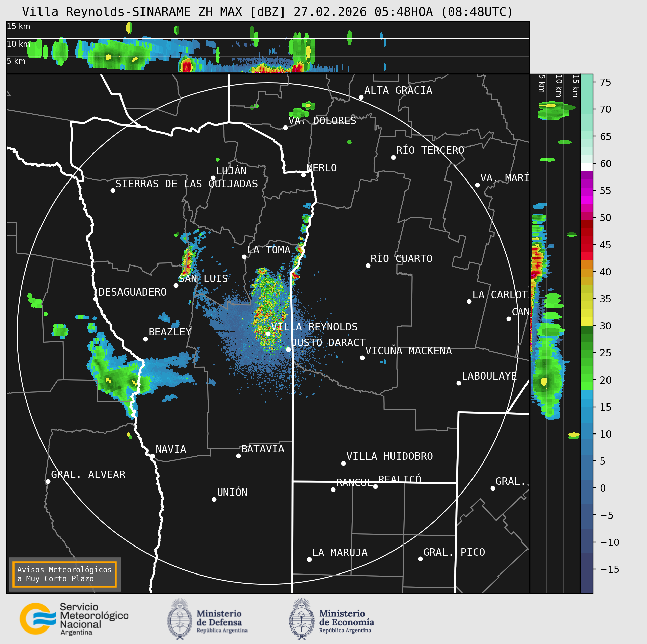Viewport: 647px width, 644px height.
Task: Click the Vicuña Mackena map label
Action: tap(408, 351)
